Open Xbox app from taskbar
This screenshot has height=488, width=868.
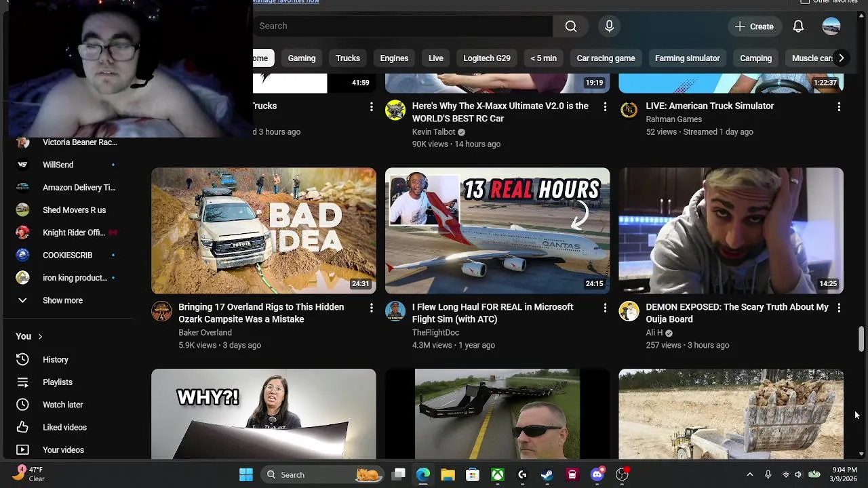tap(498, 475)
